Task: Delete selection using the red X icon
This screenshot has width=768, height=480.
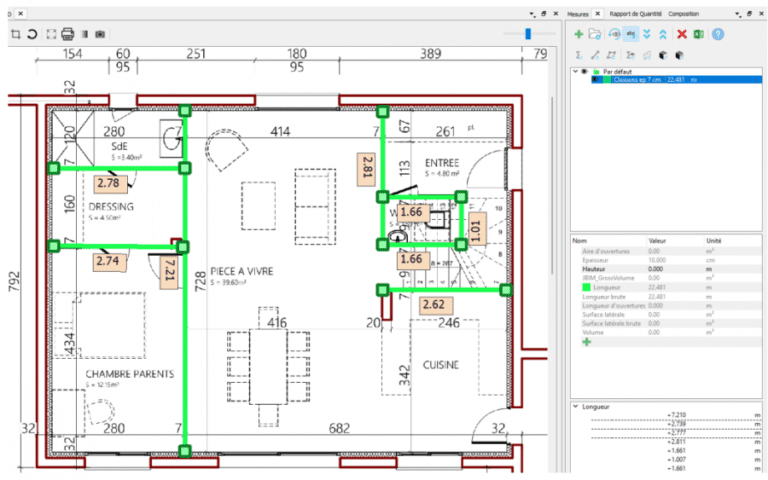Action: 682,34
